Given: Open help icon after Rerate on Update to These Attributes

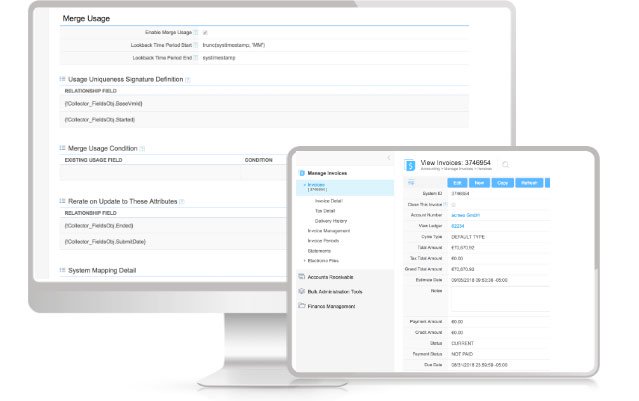Looking at the screenshot, I should click(x=182, y=202).
